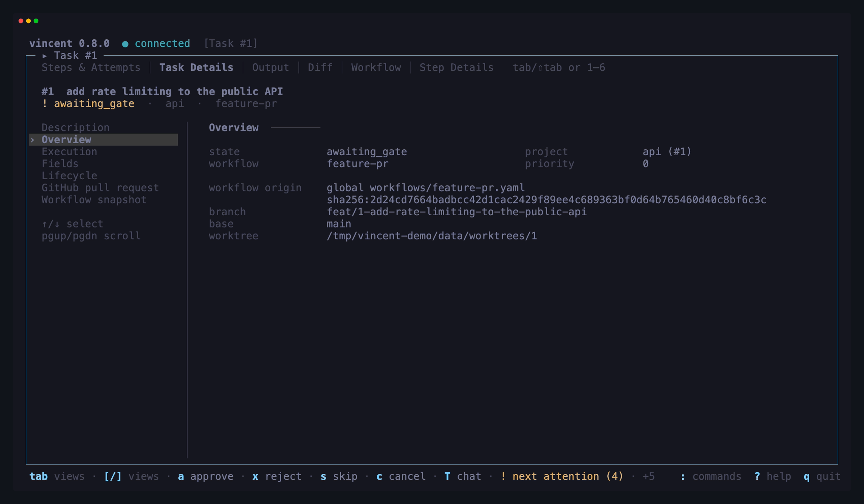
Task: Open the Lifecycle section
Action: [69, 176]
